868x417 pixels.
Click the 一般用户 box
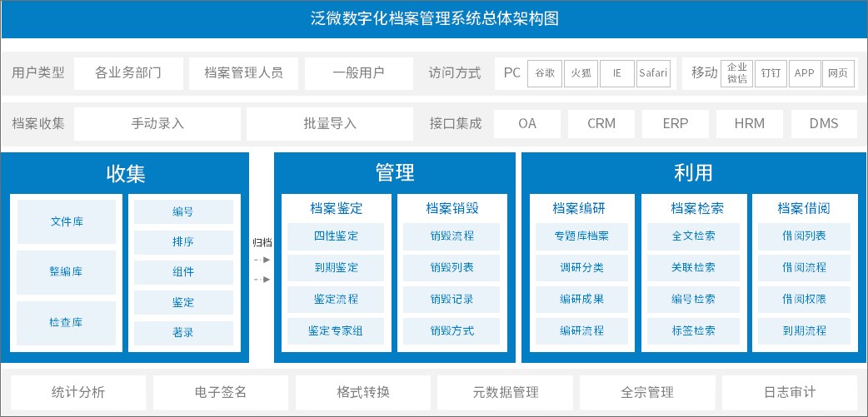[x=359, y=73]
